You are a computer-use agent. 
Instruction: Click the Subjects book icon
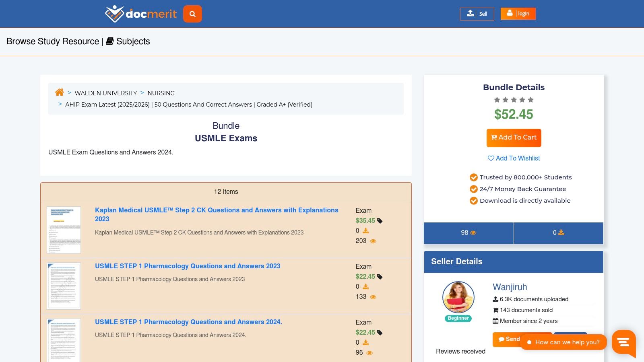pyautogui.click(x=110, y=41)
